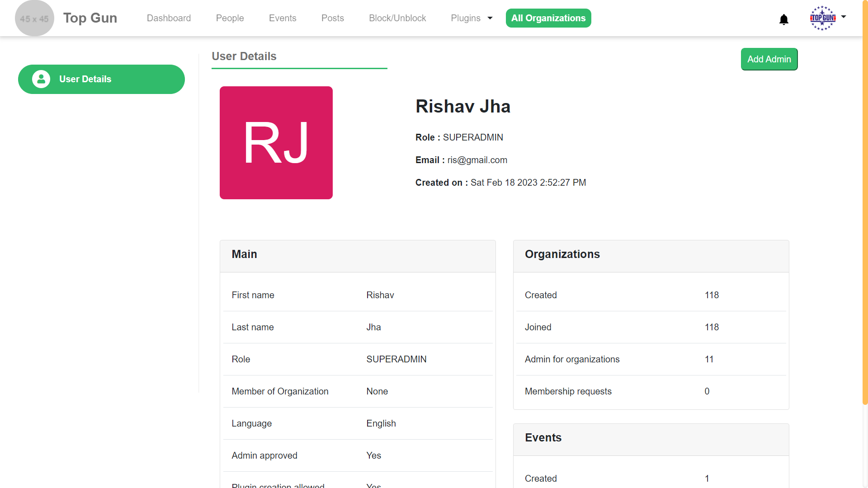Open the Plugins dropdown menu
Viewport: 868px width, 488px height.
point(472,18)
